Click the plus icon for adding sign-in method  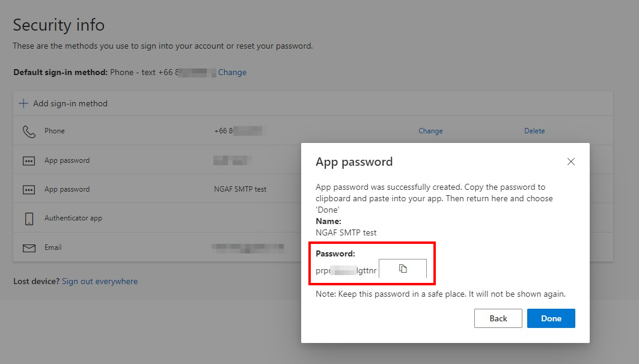[23, 103]
